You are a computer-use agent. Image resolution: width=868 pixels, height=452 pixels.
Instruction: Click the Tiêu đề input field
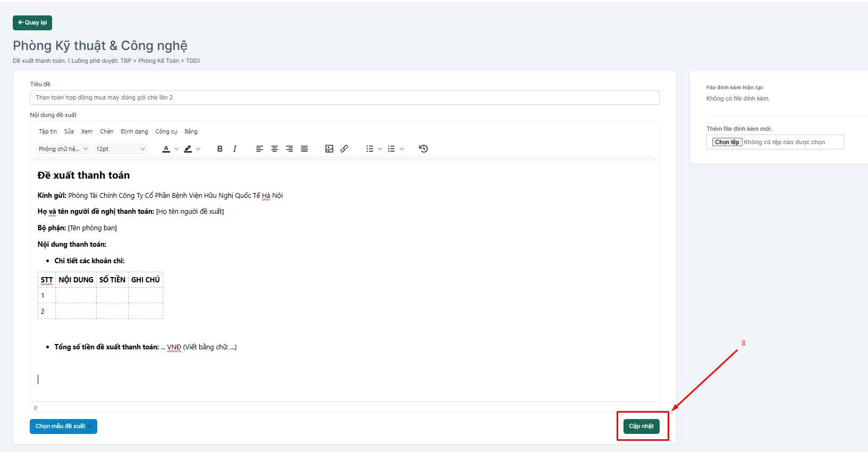[344, 97]
